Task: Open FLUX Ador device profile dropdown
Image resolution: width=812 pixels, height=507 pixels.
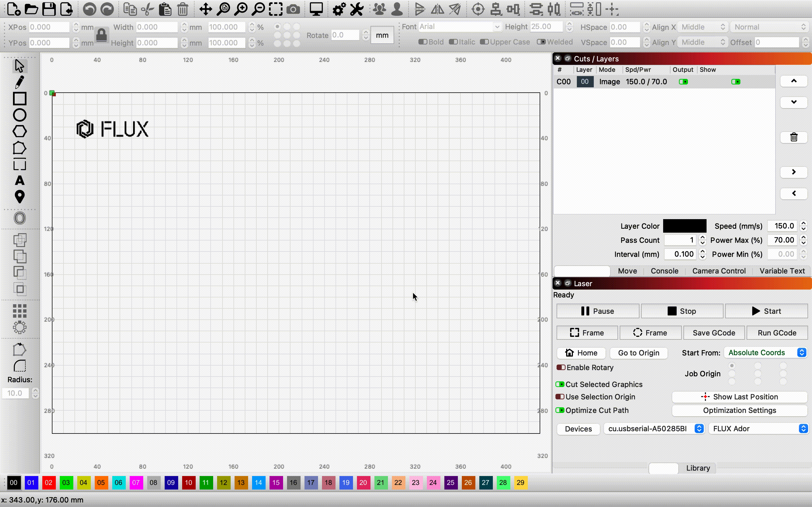Action: 758,428
